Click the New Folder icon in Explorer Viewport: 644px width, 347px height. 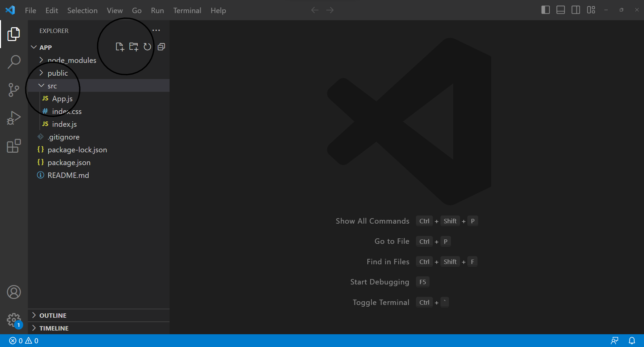(134, 47)
